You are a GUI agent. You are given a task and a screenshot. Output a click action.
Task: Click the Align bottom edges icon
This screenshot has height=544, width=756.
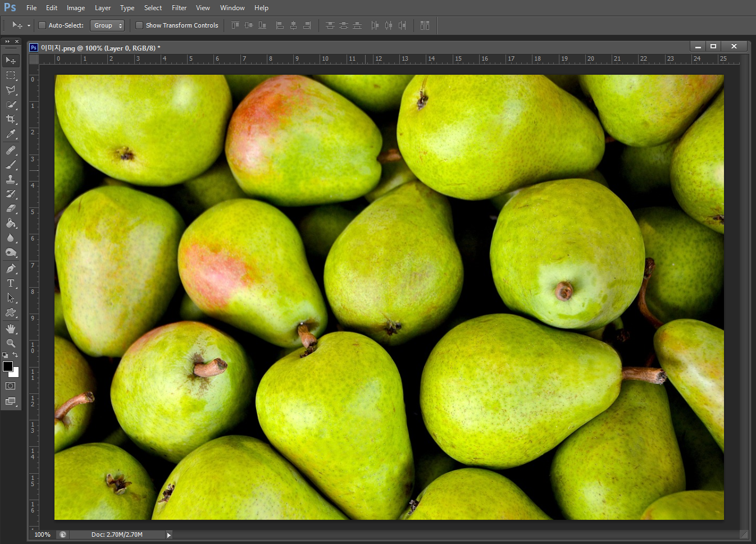click(x=262, y=25)
